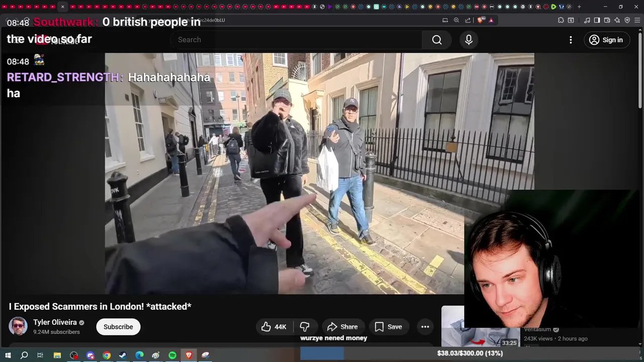This screenshot has width=644, height=362.
Task: Open the media control music note icon
Action: (587, 20)
